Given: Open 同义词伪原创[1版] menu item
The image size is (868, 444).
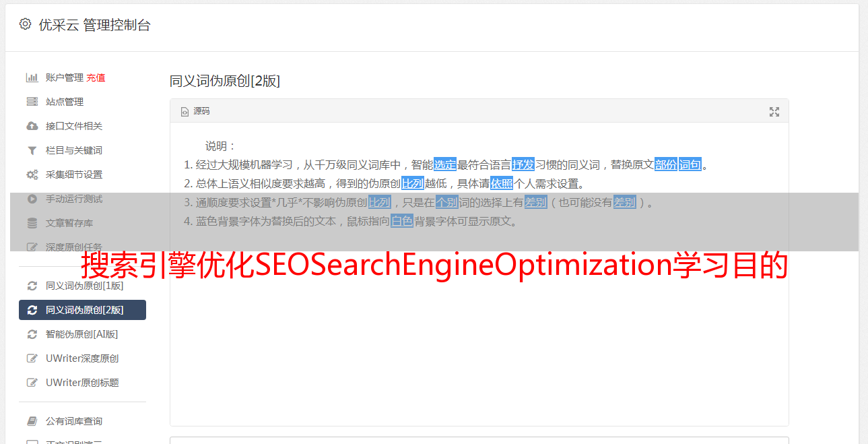Looking at the screenshot, I should click(x=82, y=286).
